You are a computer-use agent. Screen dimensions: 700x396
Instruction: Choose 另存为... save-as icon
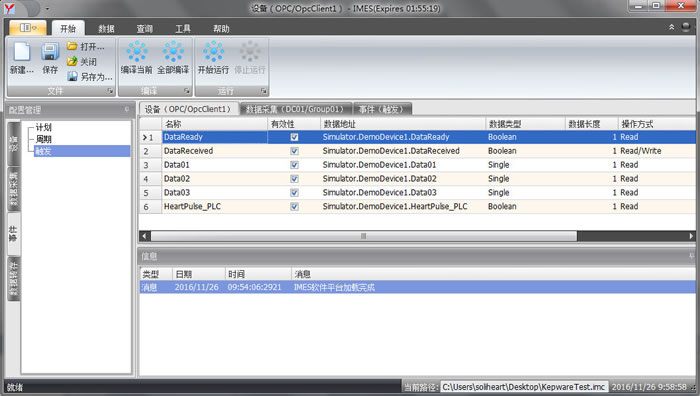(x=72, y=76)
